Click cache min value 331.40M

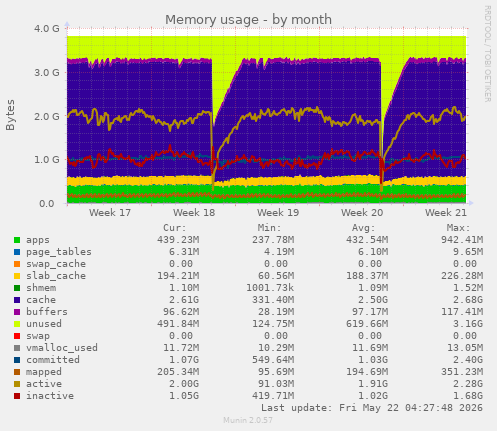click(x=273, y=300)
